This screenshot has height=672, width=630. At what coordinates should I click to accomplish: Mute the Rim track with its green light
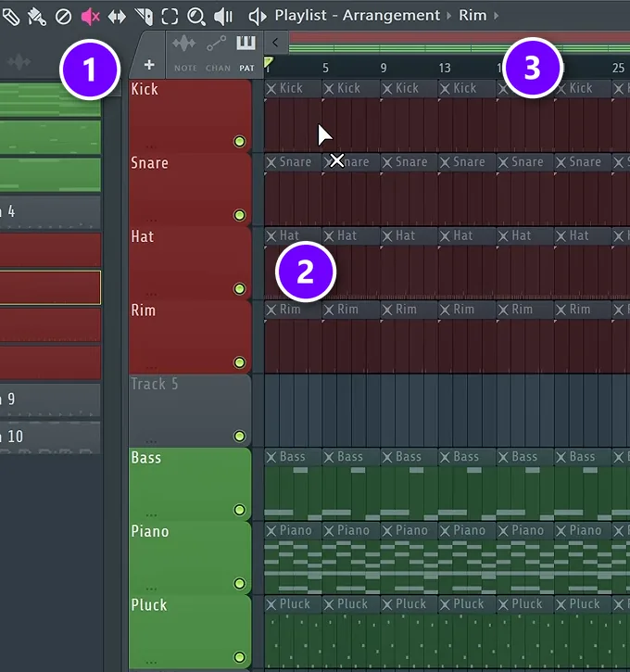(239, 362)
